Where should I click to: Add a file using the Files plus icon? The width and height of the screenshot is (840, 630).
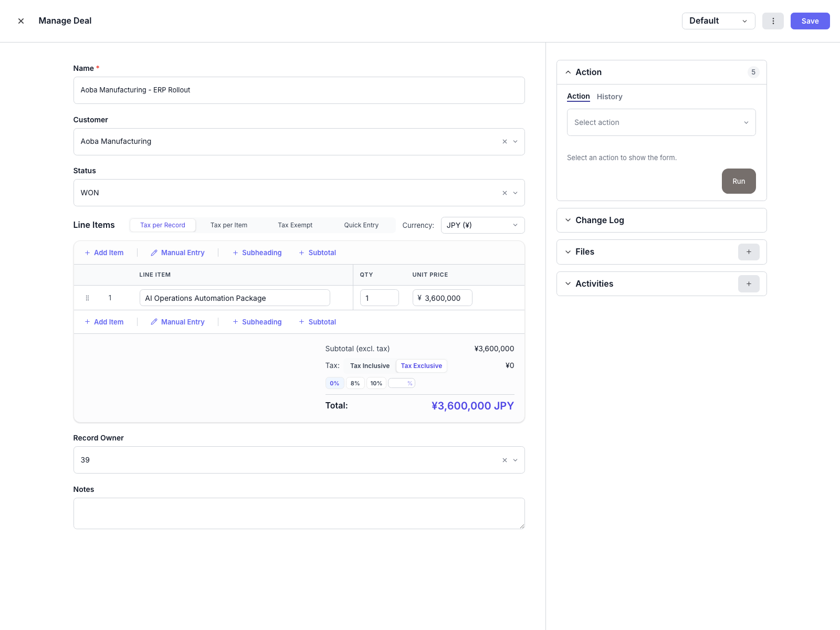click(x=749, y=252)
